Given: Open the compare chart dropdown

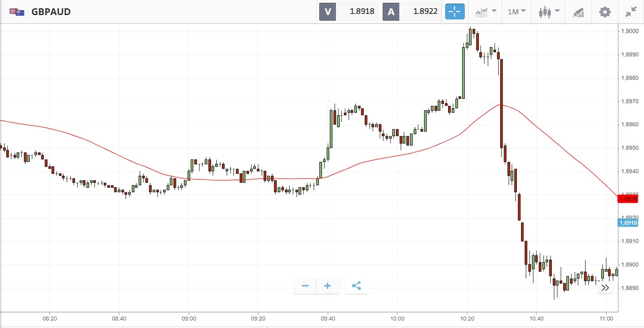Looking at the screenshot, I should pyautogui.click(x=486, y=12).
